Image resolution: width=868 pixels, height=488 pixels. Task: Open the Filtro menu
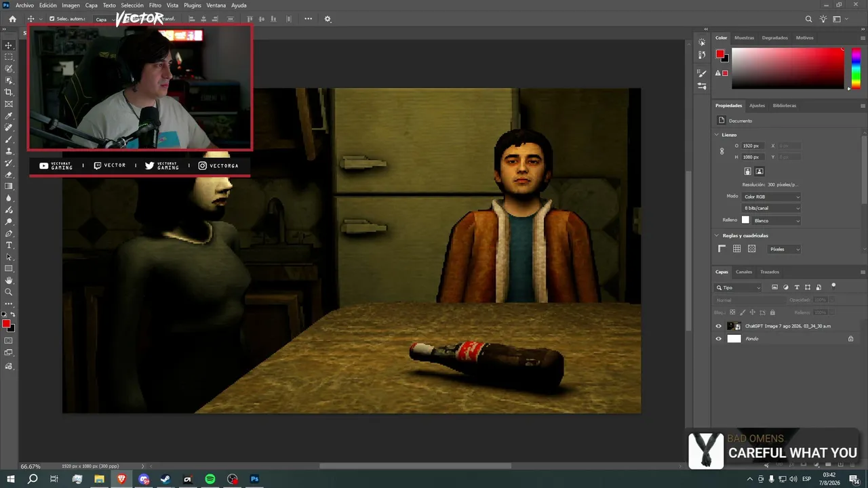pos(155,5)
